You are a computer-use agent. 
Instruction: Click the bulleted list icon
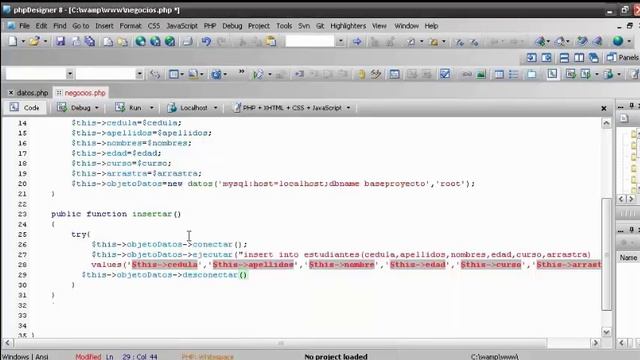tap(513, 74)
